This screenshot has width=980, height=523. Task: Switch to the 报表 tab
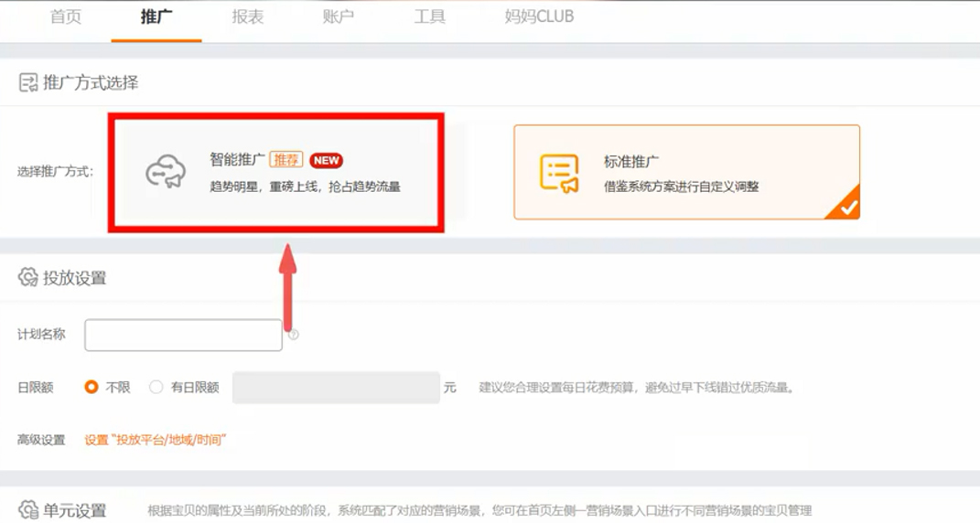click(x=247, y=16)
